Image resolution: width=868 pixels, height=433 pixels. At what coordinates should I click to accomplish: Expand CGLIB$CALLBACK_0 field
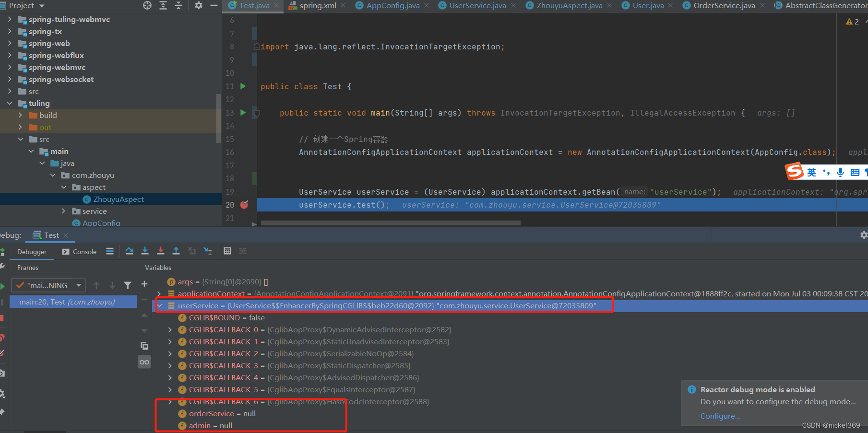coord(170,329)
